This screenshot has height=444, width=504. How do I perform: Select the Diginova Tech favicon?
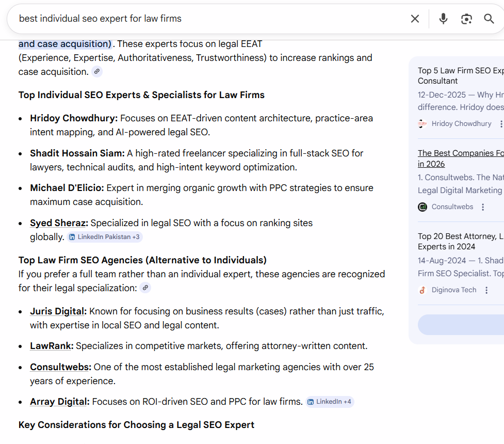(x=422, y=290)
